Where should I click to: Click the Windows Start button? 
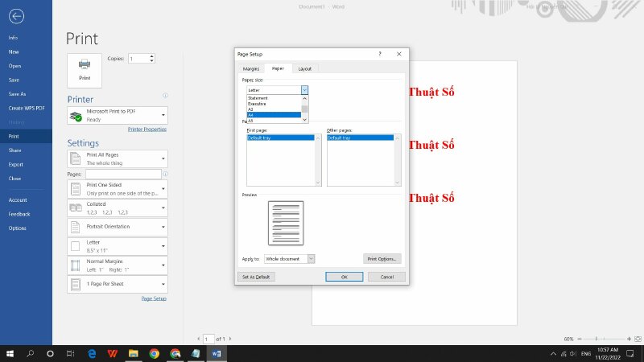[11, 353]
